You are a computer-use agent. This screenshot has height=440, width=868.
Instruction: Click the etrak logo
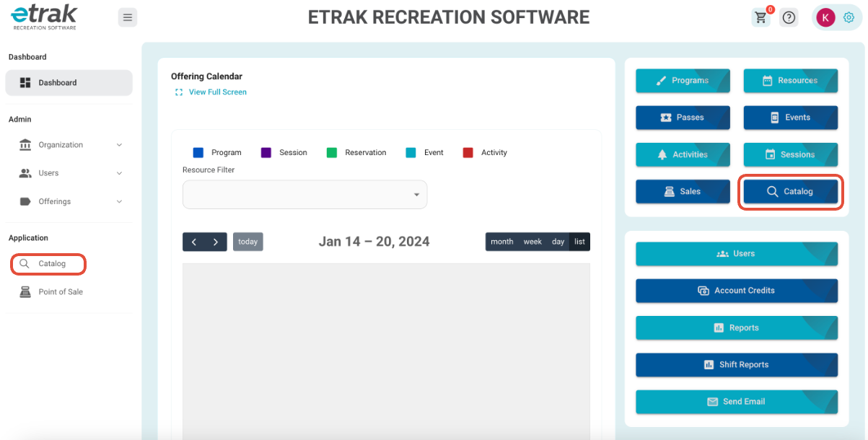44,16
